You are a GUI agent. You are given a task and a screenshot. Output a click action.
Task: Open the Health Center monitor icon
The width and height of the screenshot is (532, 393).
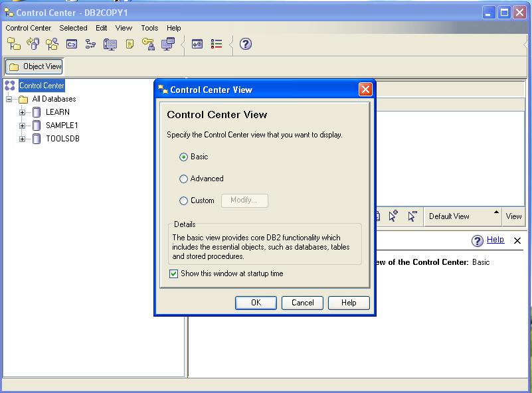(x=110, y=44)
